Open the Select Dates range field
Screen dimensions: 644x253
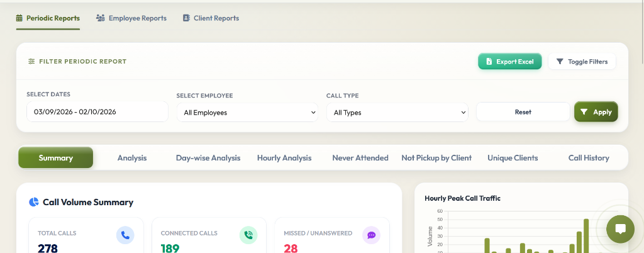(x=97, y=112)
